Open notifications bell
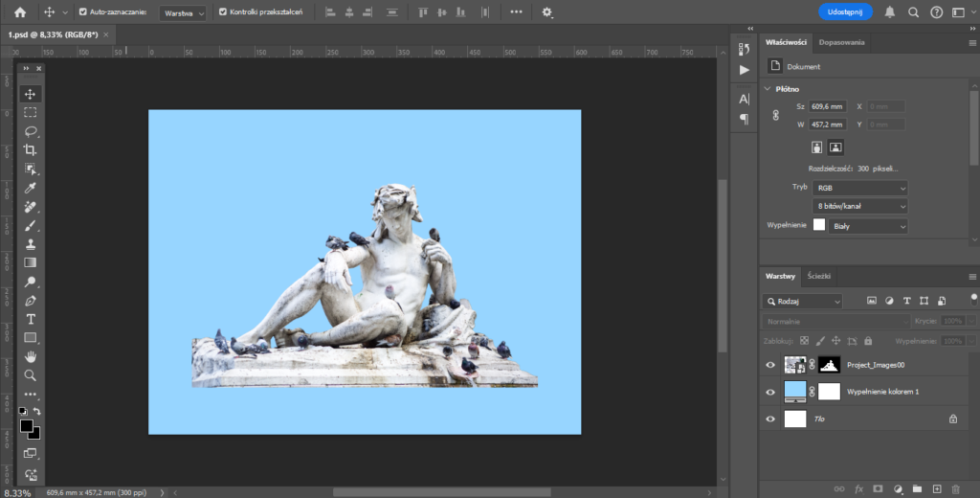980x498 pixels. [x=890, y=11]
